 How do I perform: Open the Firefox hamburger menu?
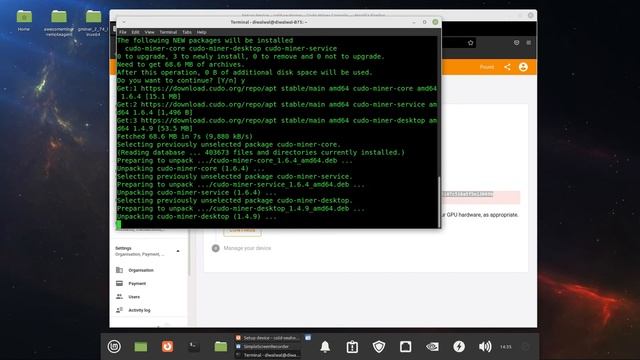click(529, 42)
